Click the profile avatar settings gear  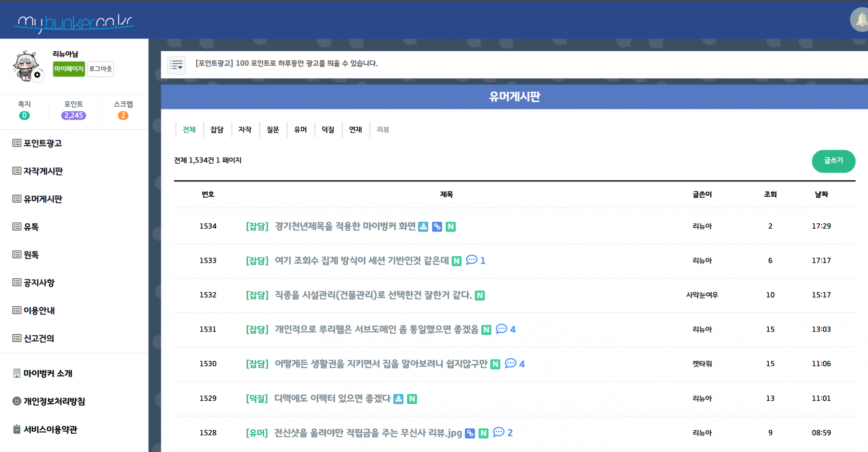[x=37, y=75]
